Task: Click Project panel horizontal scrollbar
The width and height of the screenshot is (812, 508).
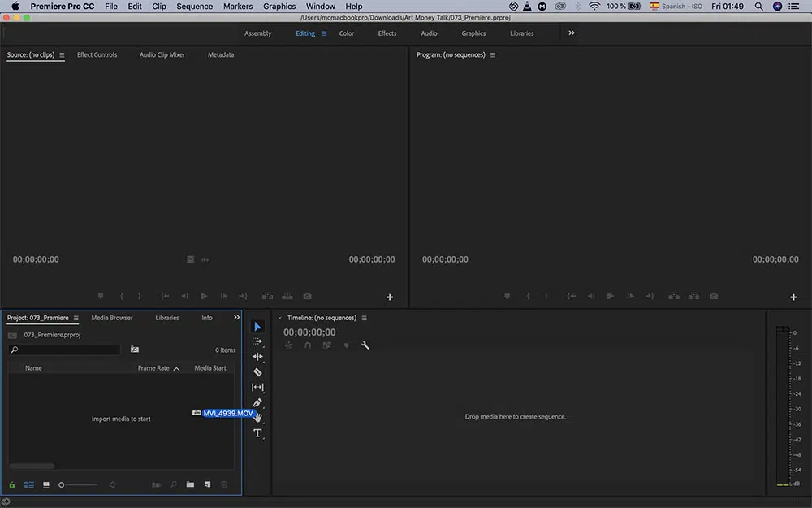Action: coord(32,466)
